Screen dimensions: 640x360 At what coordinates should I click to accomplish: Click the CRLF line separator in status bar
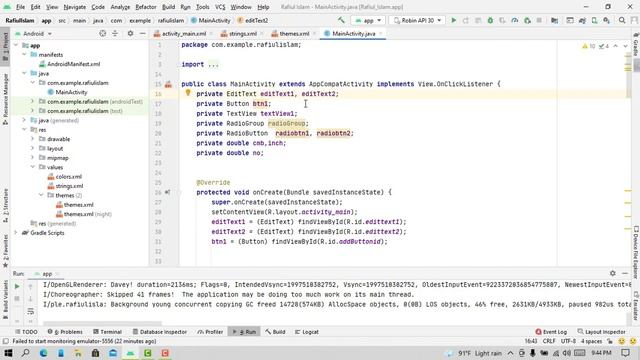549,341
